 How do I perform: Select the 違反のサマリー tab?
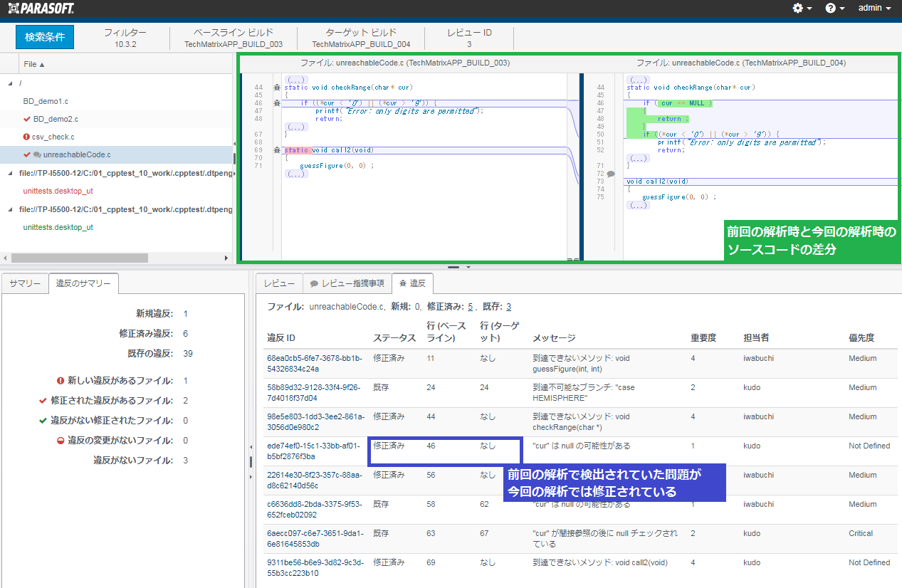[83, 283]
